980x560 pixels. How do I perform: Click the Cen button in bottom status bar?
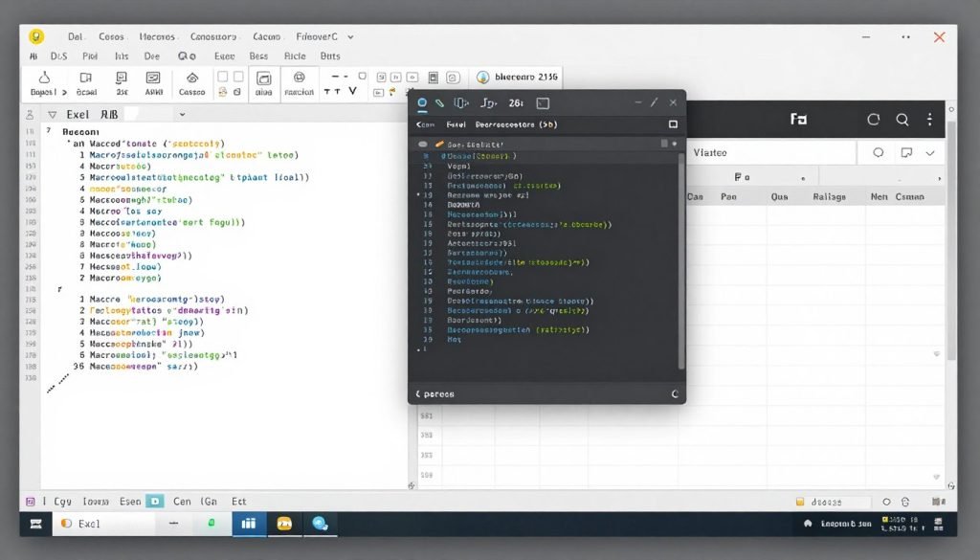(x=182, y=502)
